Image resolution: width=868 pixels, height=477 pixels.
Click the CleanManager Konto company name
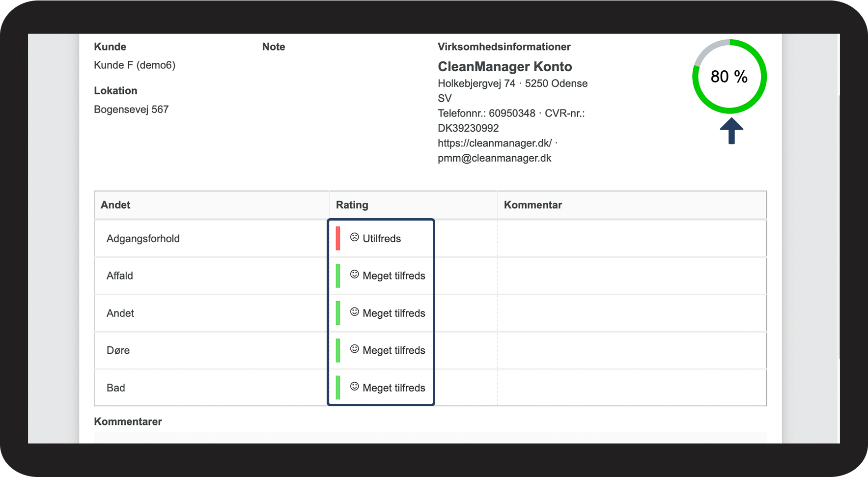point(504,67)
